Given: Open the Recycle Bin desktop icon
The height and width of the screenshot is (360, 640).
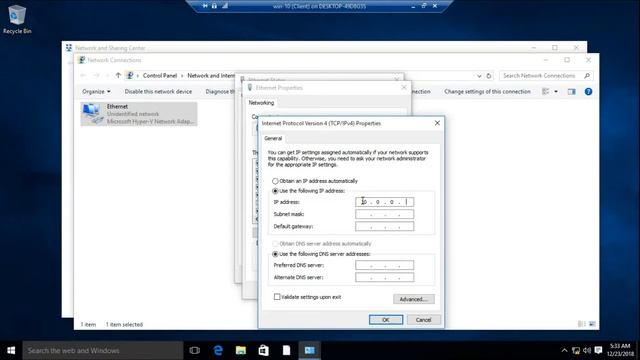Looking at the screenshot, I should point(16,19).
